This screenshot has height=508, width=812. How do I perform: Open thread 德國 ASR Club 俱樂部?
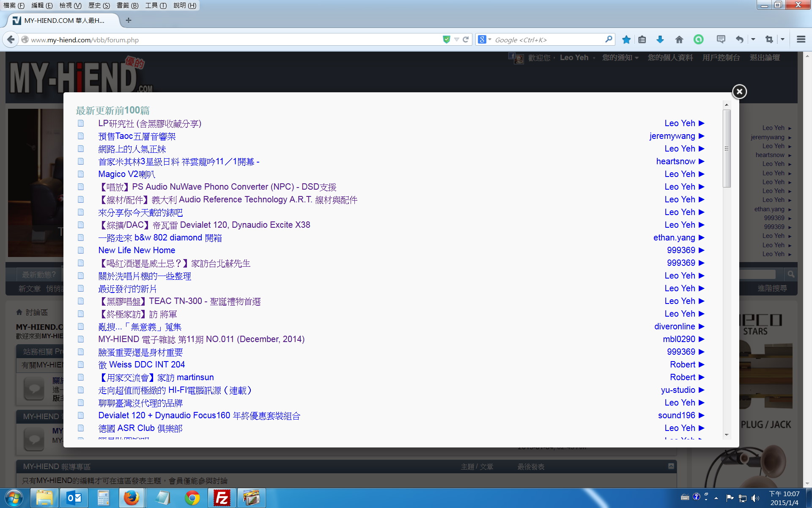point(140,428)
